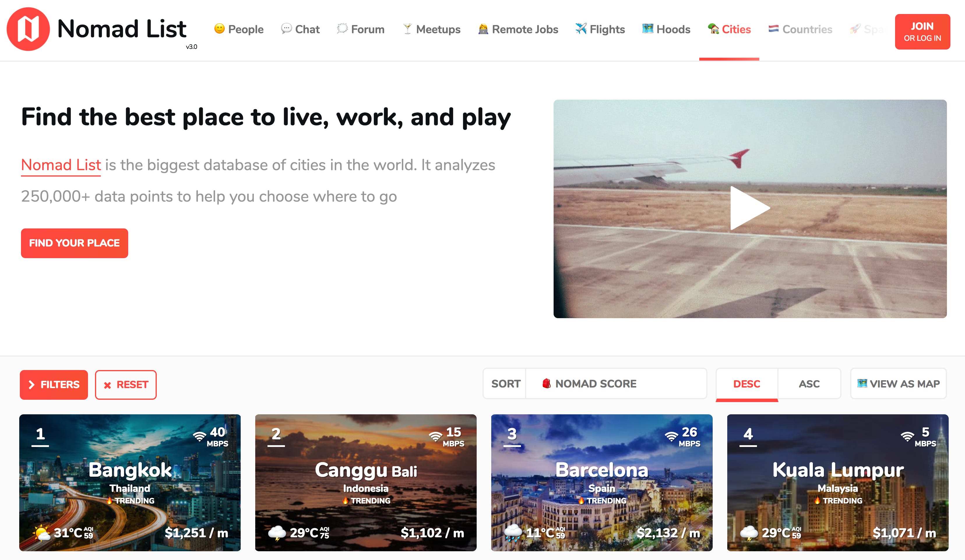965x560 pixels.
Task: Click the rocket icon in the navigation
Action: pos(855,29)
